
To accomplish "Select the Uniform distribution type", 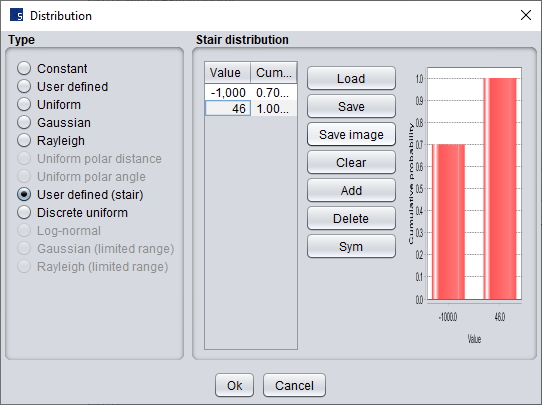I will (x=49, y=104).
